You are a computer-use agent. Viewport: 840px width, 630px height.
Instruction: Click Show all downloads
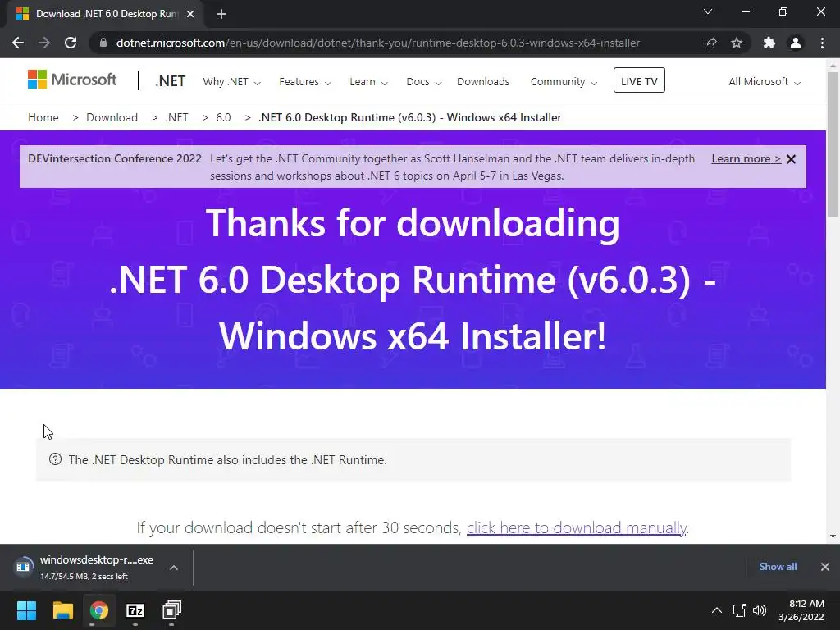coord(778,567)
